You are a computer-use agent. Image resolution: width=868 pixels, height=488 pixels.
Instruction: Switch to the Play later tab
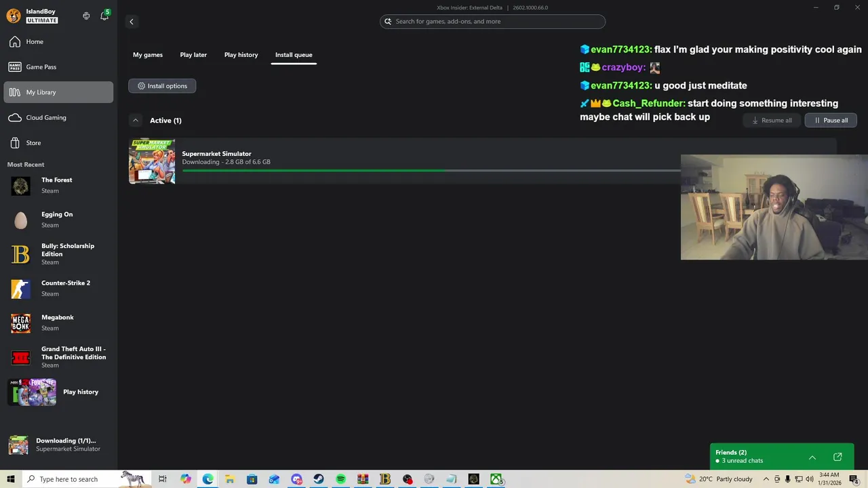point(193,55)
